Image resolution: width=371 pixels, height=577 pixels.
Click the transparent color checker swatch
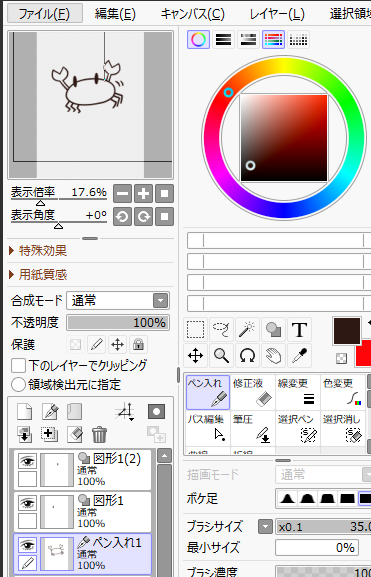click(341, 358)
